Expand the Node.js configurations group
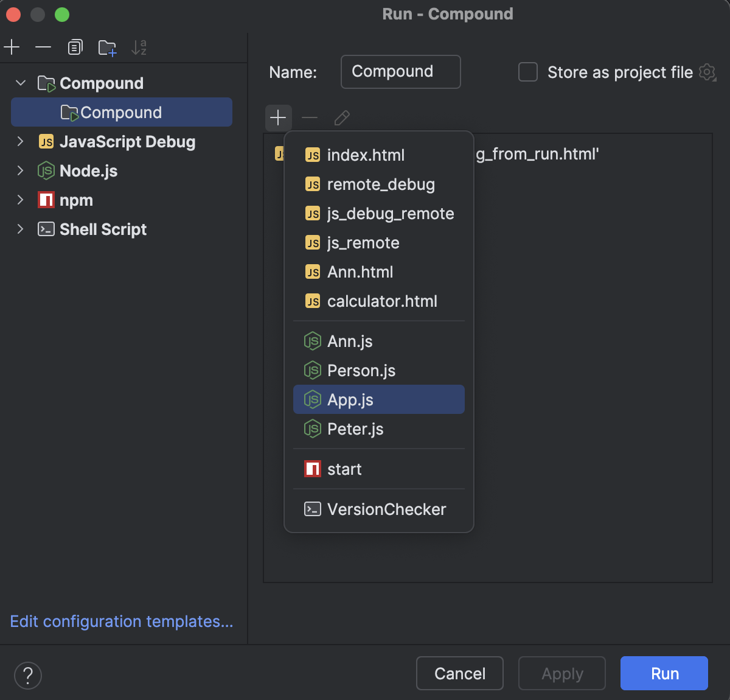The image size is (730, 700). 21,171
